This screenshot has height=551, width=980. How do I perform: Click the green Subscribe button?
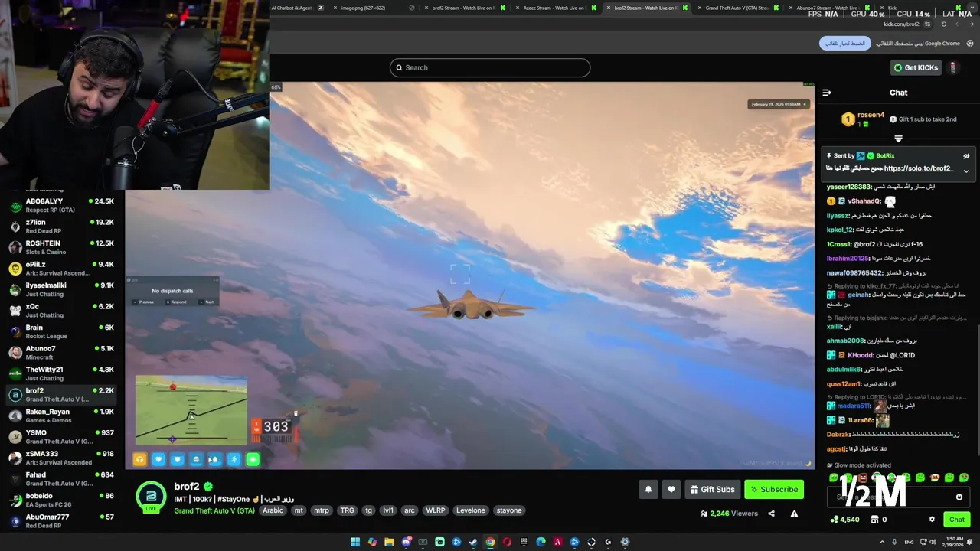[774, 490]
